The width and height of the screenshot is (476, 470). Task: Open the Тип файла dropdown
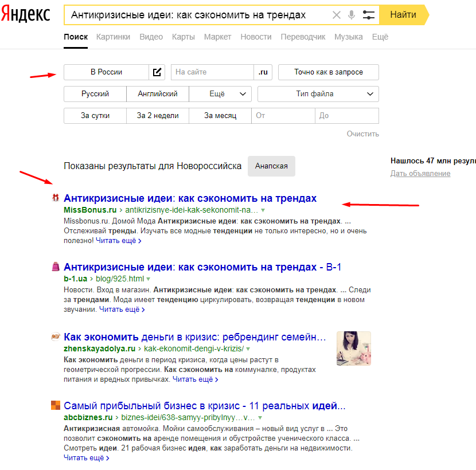pyautogui.click(x=318, y=94)
